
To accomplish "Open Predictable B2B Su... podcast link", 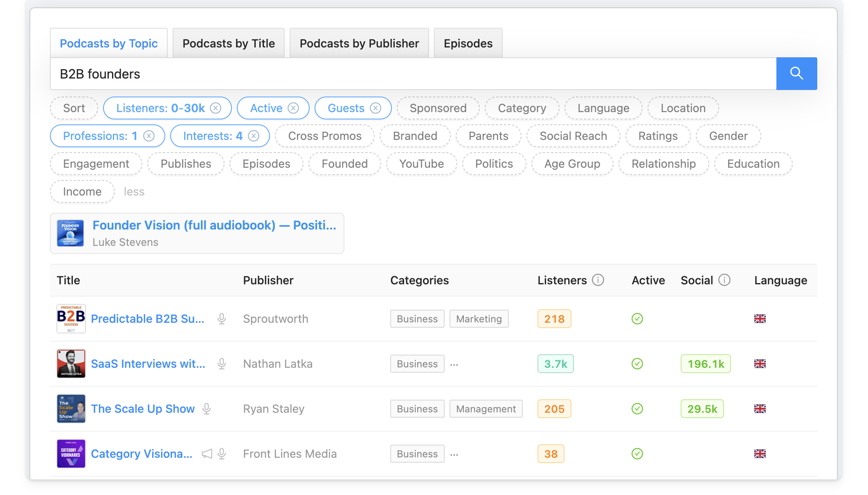I will click(x=148, y=319).
